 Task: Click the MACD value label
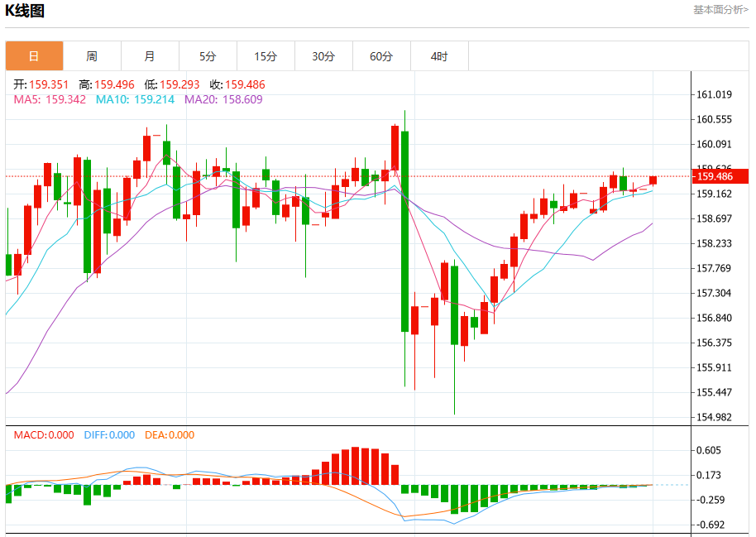(x=44, y=434)
